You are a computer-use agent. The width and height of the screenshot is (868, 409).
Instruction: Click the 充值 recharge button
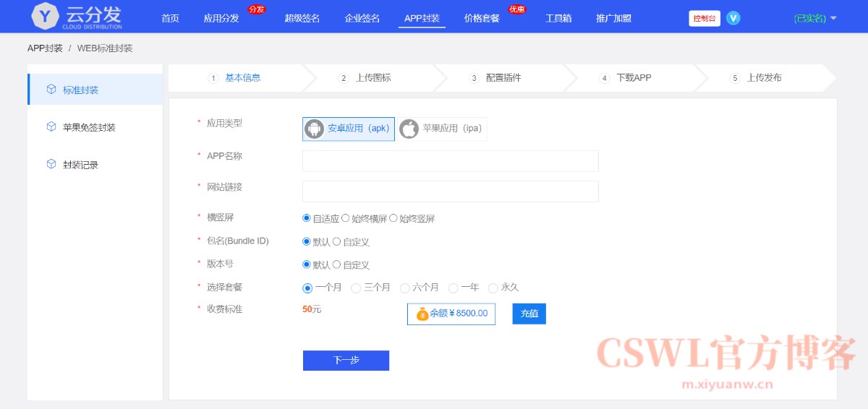[x=529, y=314]
